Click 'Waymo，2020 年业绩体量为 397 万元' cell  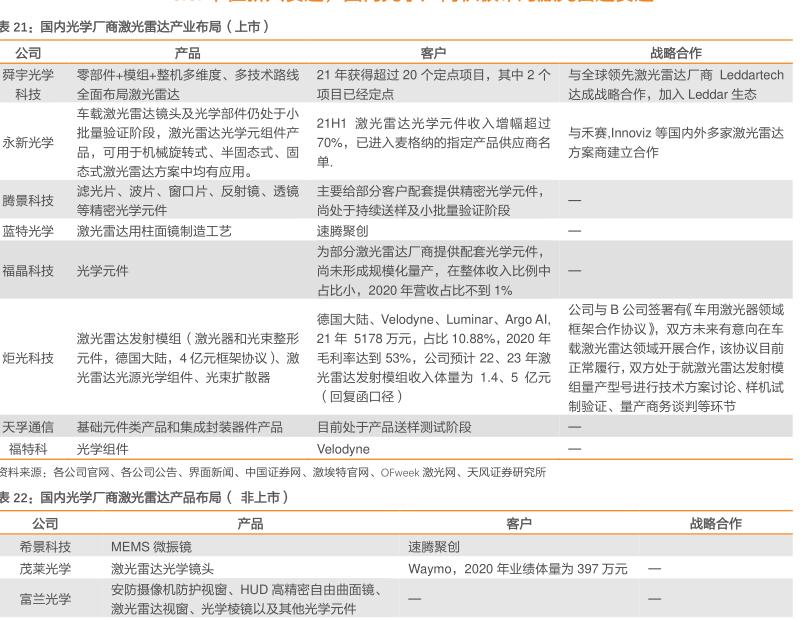[x=518, y=569]
